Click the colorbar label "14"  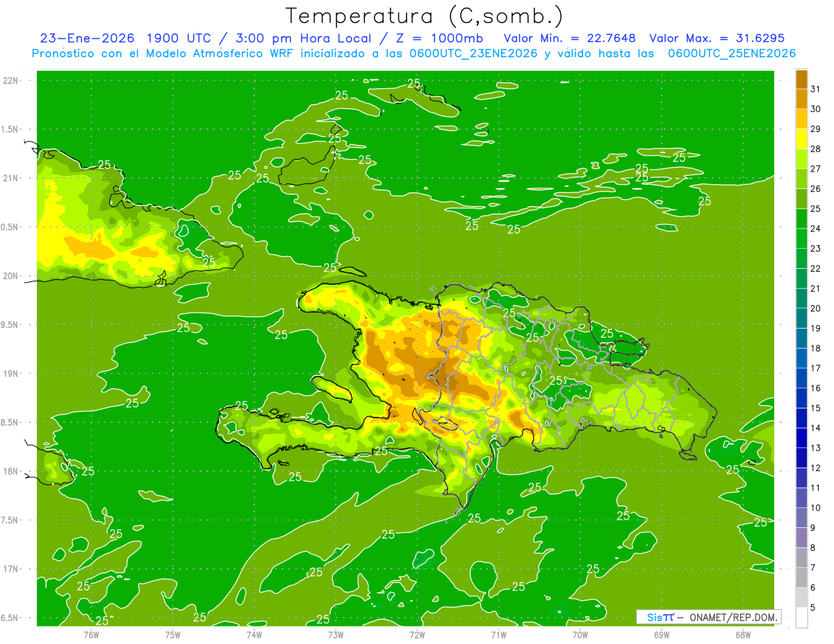[815, 428]
